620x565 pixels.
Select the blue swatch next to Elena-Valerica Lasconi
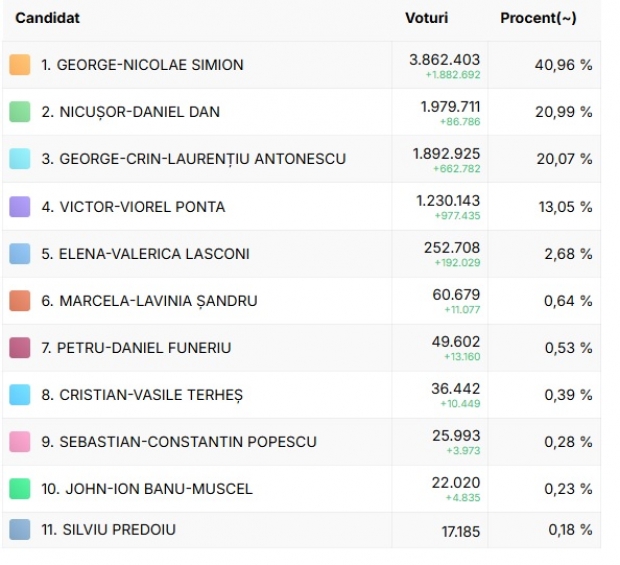coord(20,254)
